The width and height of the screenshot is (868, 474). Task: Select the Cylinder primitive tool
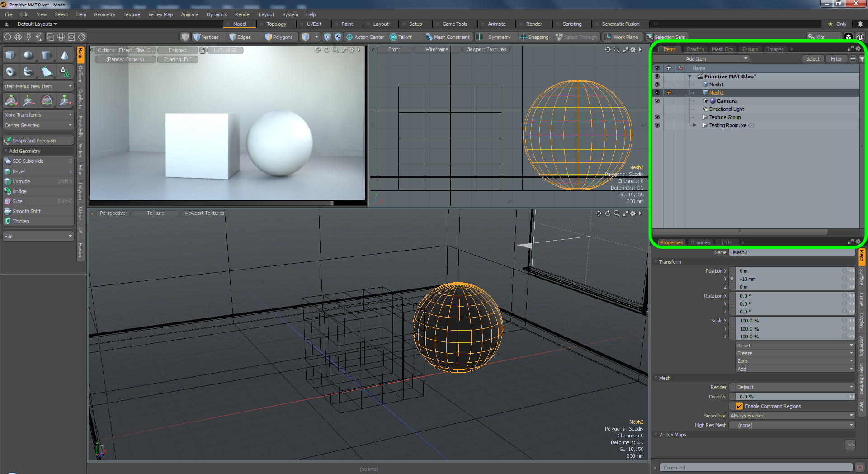pyautogui.click(x=47, y=55)
